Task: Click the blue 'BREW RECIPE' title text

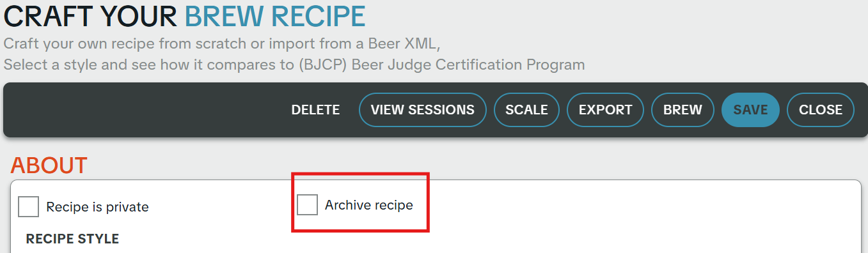Action: [x=275, y=16]
